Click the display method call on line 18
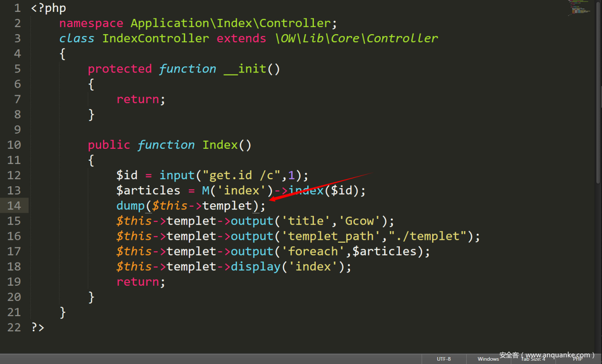The width and height of the screenshot is (602, 364). tap(255, 267)
